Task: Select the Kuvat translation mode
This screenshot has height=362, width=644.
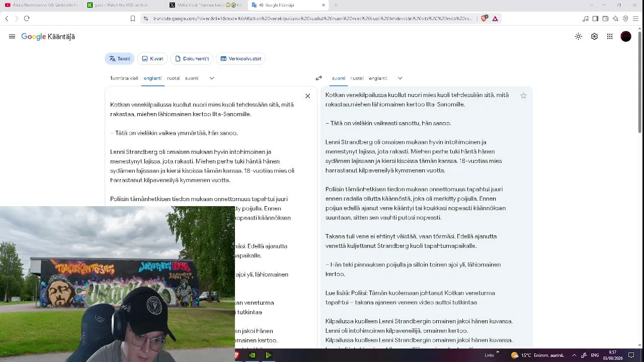Action: click(152, 59)
